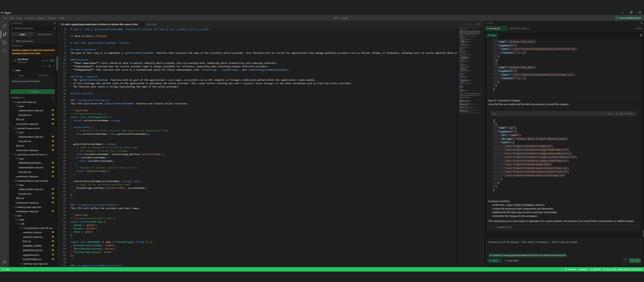Select the @PROJECTS_NEW chat tab

pos(520,29)
